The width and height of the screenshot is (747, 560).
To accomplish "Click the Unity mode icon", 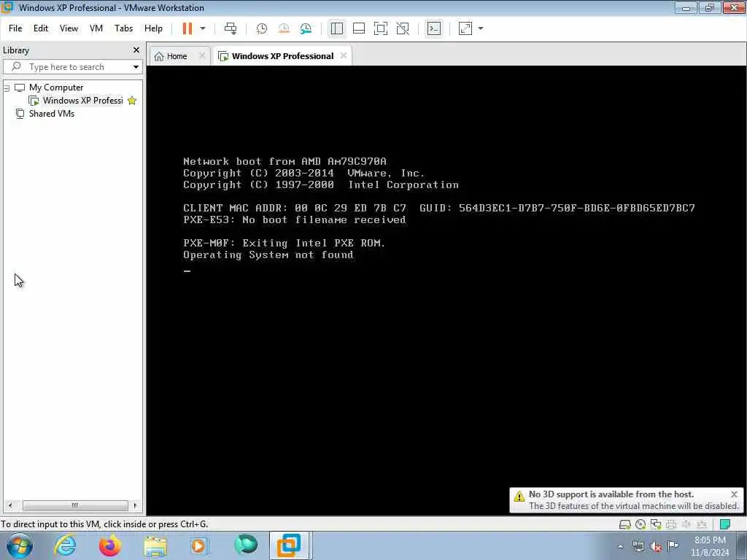I will [x=403, y=28].
